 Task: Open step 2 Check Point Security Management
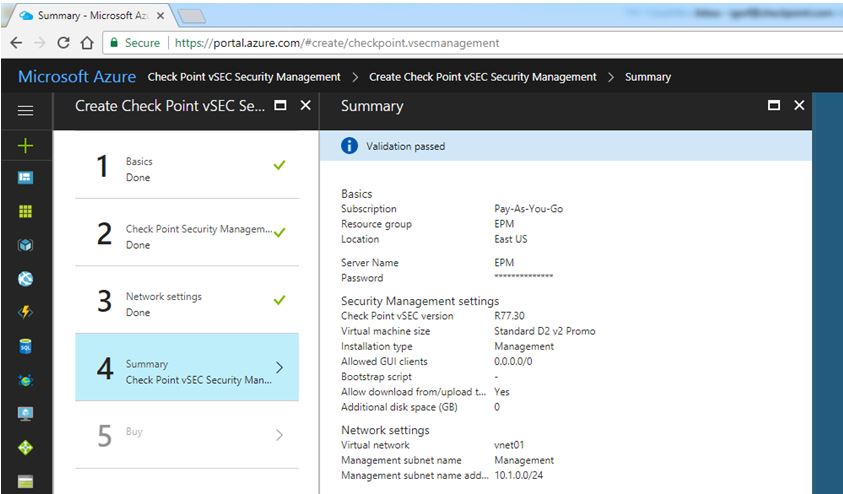[187, 233]
